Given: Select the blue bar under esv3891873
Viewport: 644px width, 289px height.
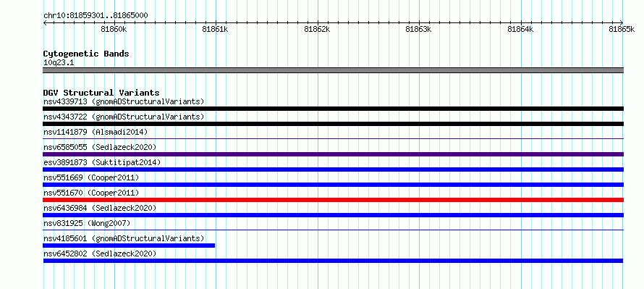Looking at the screenshot, I should tap(333, 169).
